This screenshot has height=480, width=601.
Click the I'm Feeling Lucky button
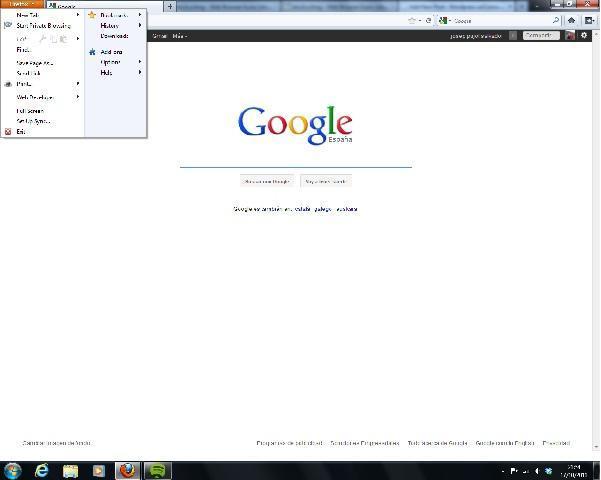(x=325, y=182)
